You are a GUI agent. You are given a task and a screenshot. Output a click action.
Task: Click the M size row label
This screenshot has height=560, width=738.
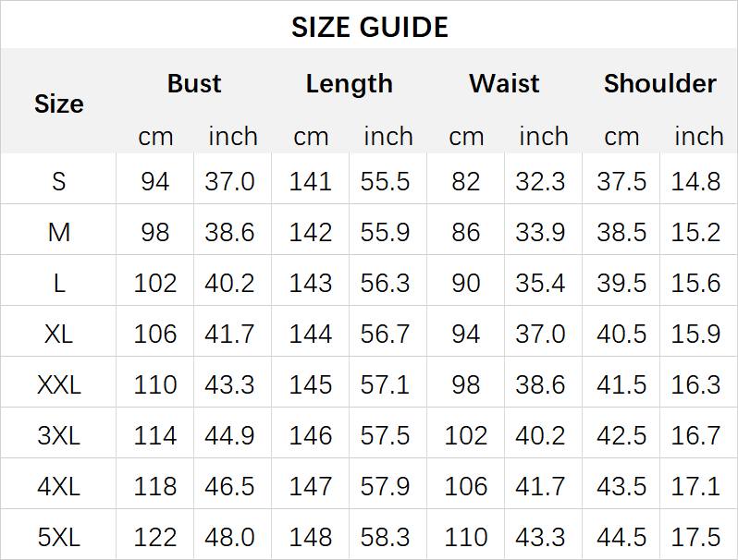pos(58,232)
